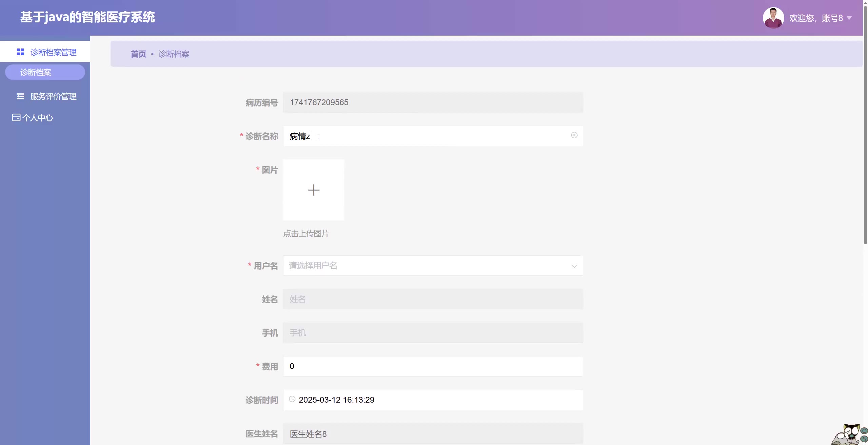Screen dimensions: 868x445
Task: Click the card icon beside 个人中心
Action: coord(16,118)
